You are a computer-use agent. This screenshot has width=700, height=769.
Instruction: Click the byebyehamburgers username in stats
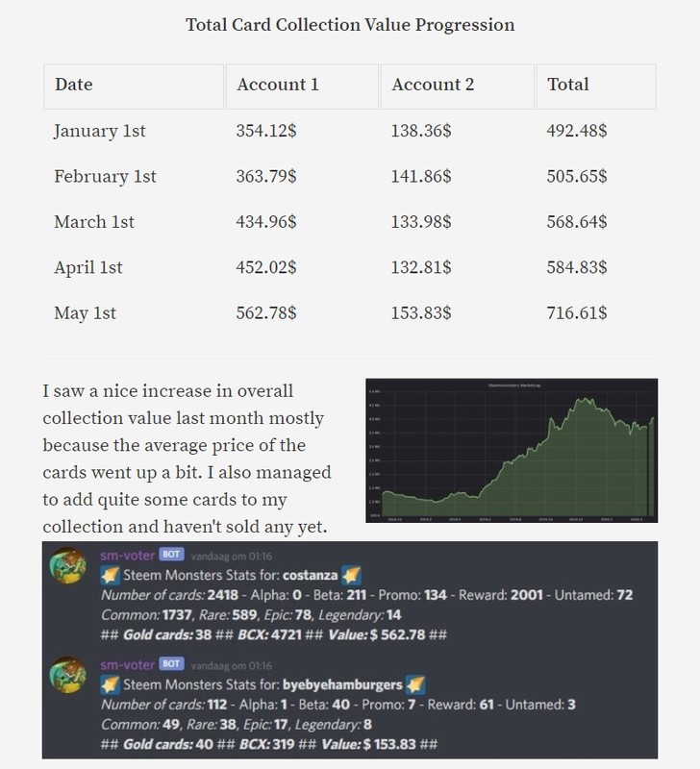(x=342, y=685)
